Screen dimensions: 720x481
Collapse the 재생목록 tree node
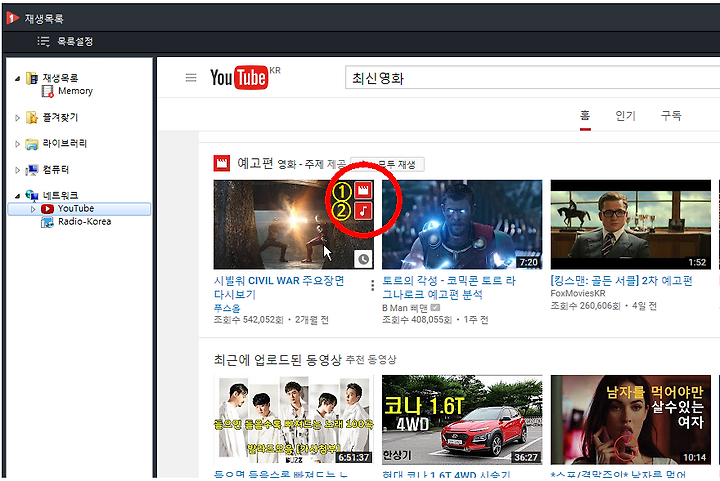17,78
